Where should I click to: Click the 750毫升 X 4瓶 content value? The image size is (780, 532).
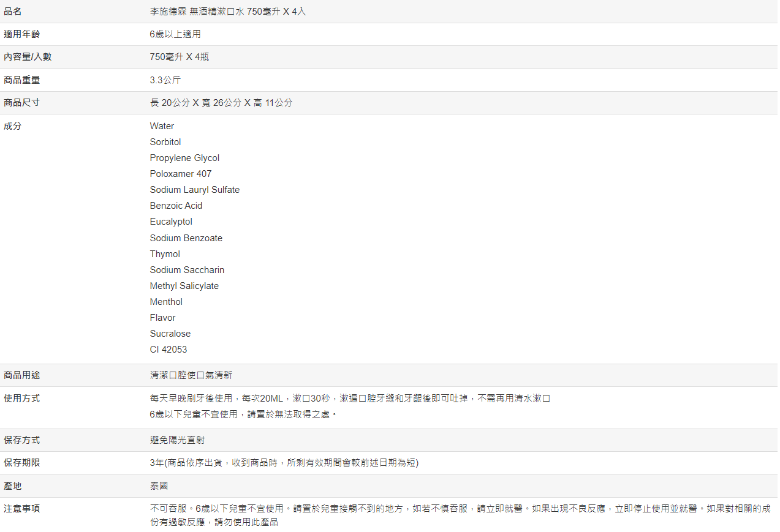pyautogui.click(x=179, y=57)
